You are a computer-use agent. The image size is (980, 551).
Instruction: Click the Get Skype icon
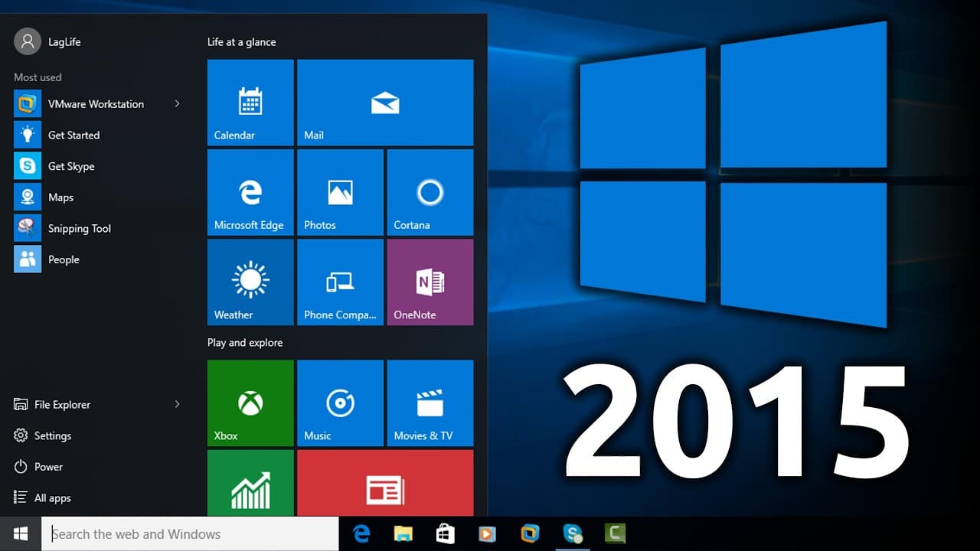(x=28, y=166)
